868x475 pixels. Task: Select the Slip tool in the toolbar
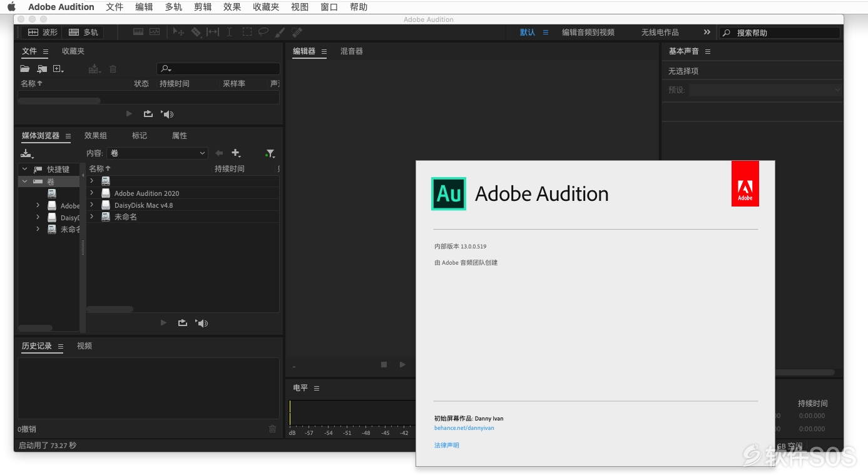[213, 32]
